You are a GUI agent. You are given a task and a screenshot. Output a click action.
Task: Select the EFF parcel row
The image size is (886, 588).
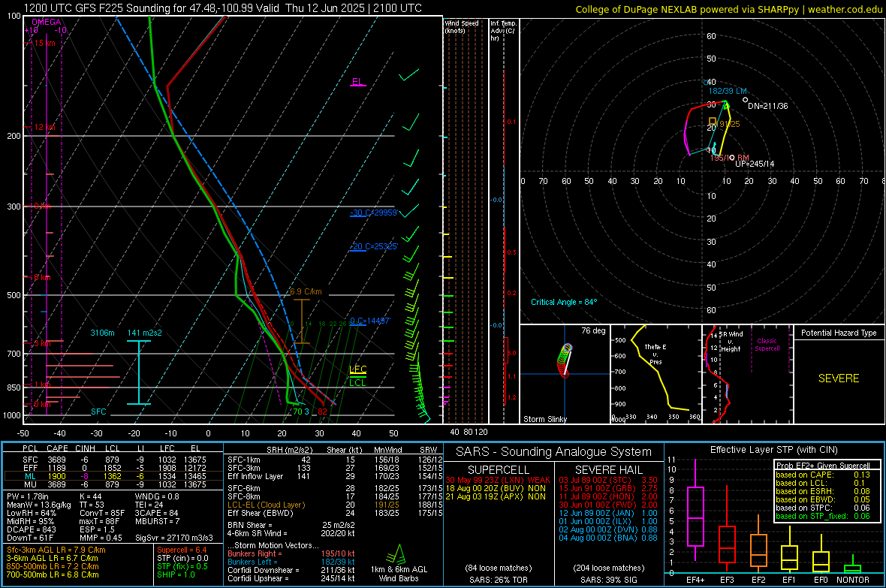point(114,468)
